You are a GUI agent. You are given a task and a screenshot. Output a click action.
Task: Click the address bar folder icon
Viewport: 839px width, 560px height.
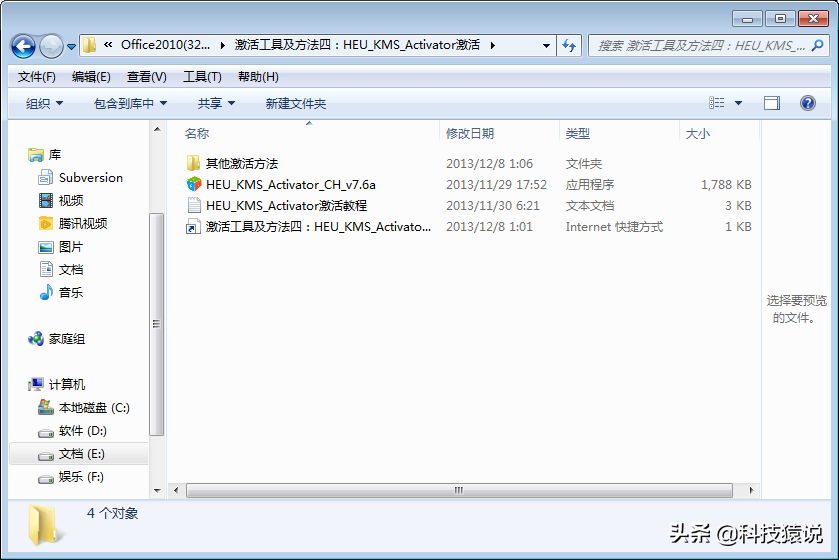[89, 45]
